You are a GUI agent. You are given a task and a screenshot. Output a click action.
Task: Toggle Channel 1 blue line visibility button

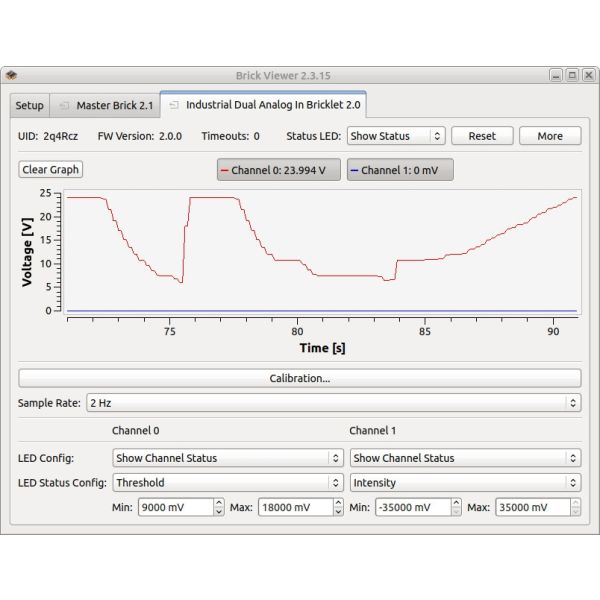coord(400,170)
